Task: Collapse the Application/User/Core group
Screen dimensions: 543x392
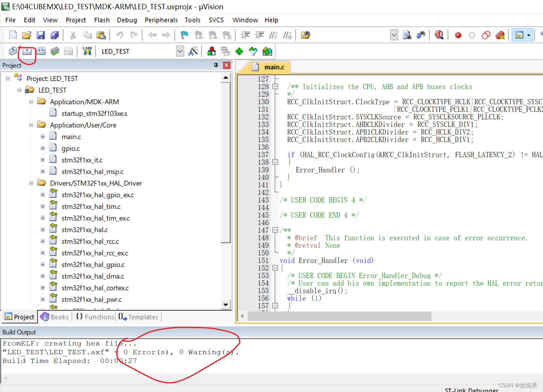Action: (x=31, y=125)
